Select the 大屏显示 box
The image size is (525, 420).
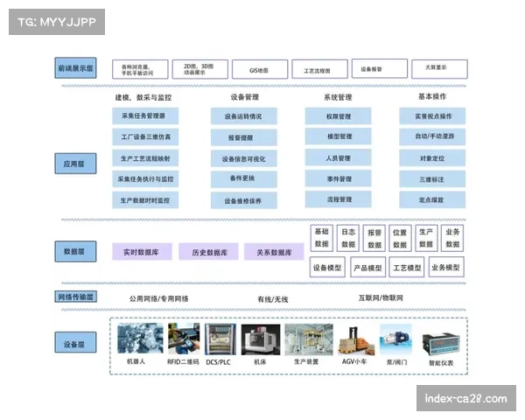pyautogui.click(x=439, y=69)
